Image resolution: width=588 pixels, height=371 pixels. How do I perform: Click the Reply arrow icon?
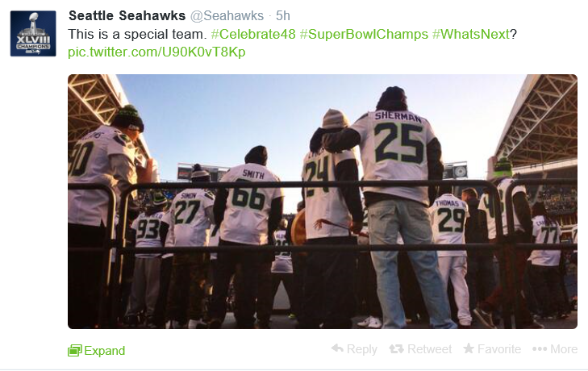(x=337, y=348)
